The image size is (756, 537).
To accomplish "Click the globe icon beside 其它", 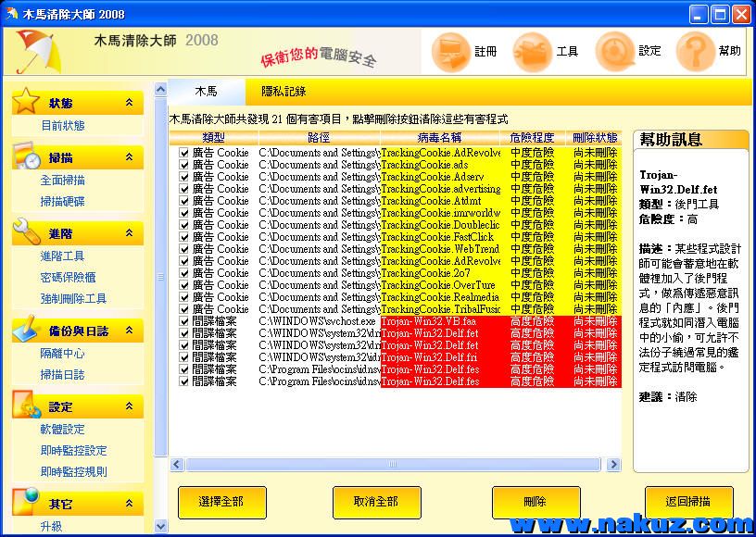I will click(x=25, y=502).
